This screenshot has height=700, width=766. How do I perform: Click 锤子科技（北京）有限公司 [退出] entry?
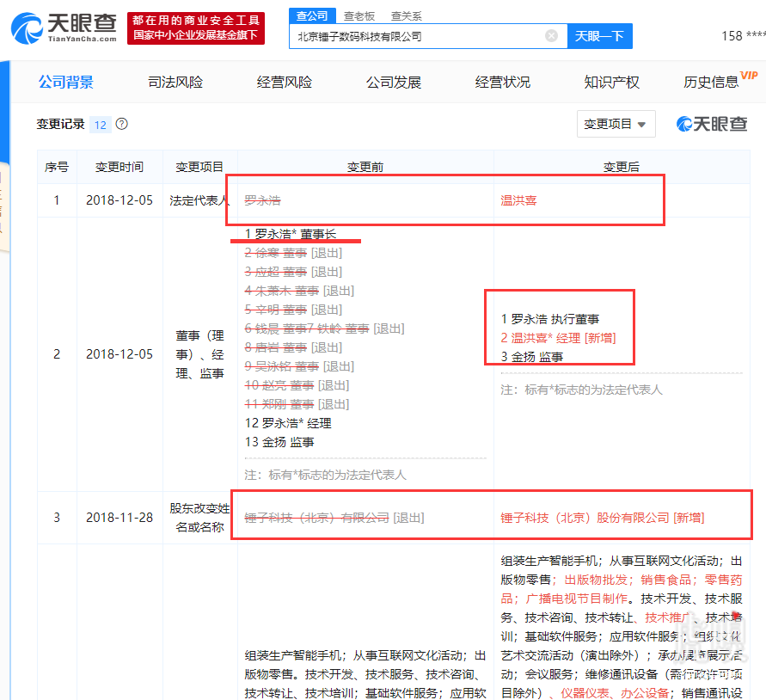(x=334, y=518)
